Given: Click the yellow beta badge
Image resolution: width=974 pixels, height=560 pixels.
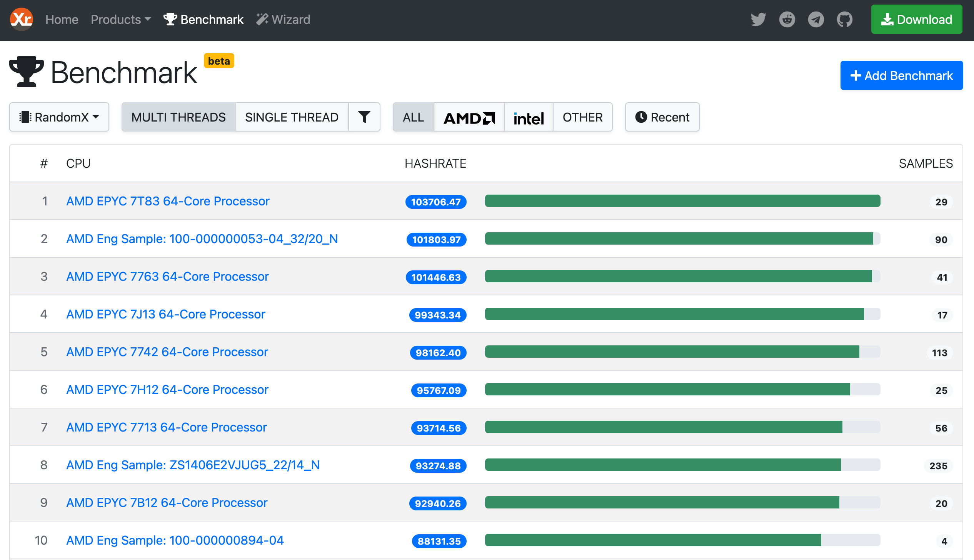Looking at the screenshot, I should coord(219,61).
